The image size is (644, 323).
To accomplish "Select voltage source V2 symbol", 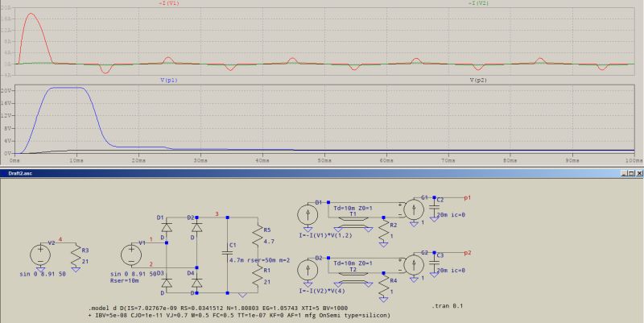I will tap(40, 255).
